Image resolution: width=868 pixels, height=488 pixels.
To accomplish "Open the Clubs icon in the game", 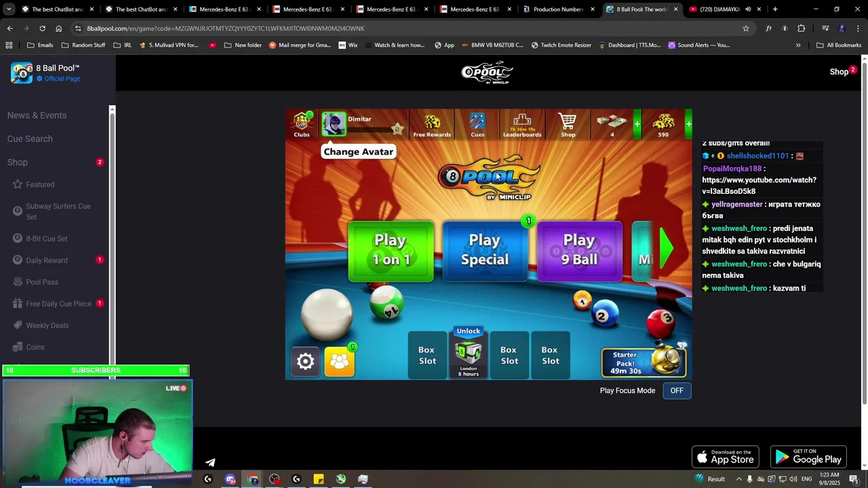I will pos(302,125).
